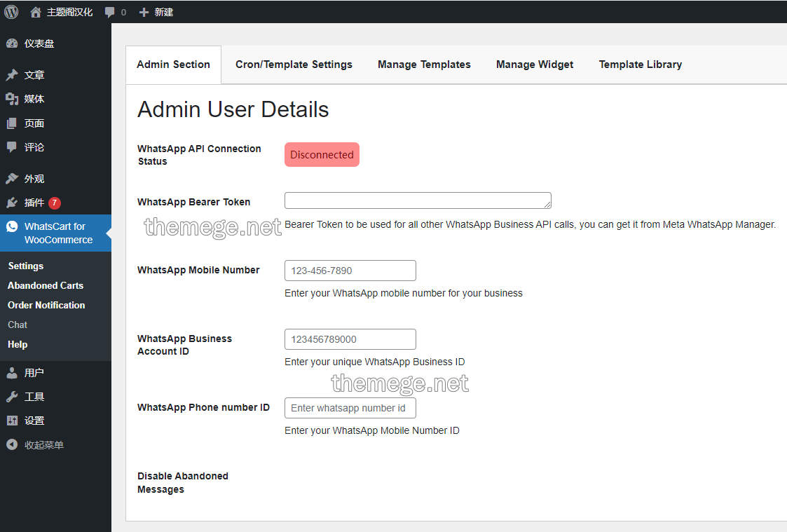The image size is (787, 532).
Task: Open the 仪表盘 dashboard icon
Action: (x=12, y=43)
